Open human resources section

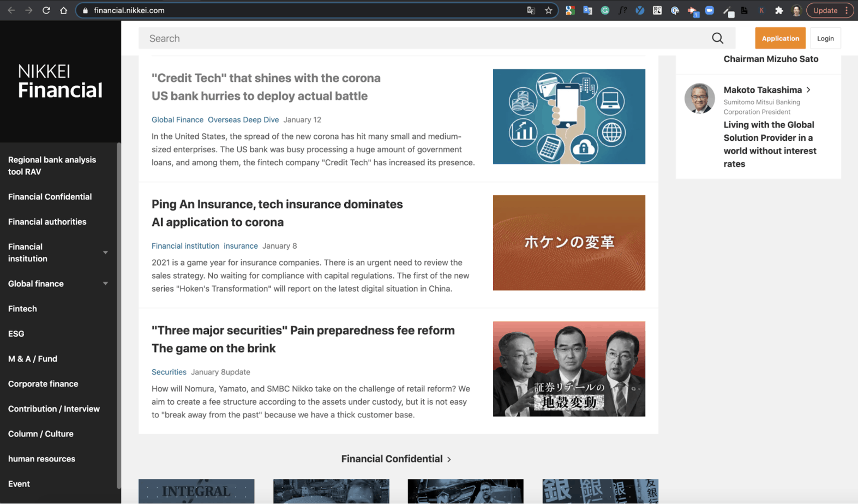pos(41,459)
